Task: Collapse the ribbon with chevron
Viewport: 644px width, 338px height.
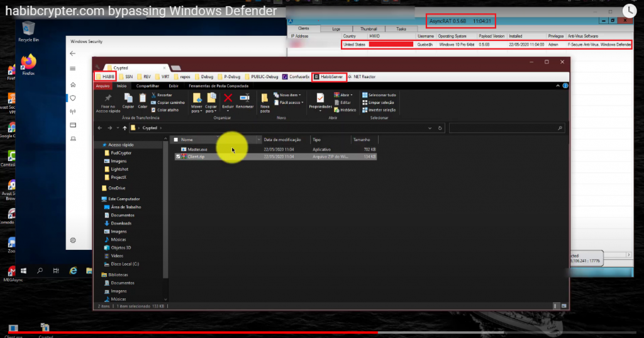Action: (x=558, y=86)
